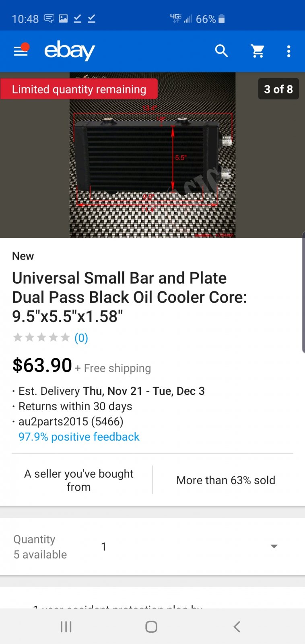Click the page scrollbar handle

coord(303,293)
